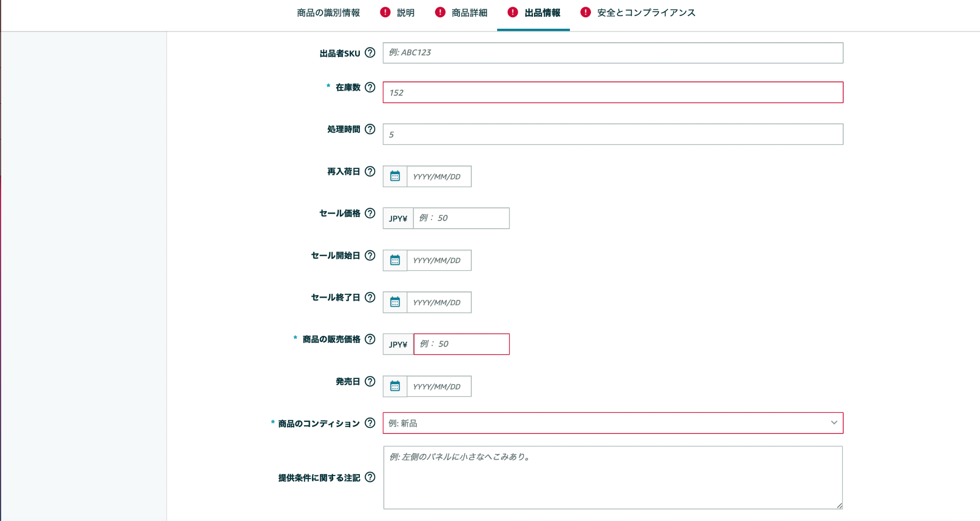Open calendar picker for セール開始日

pyautogui.click(x=395, y=260)
